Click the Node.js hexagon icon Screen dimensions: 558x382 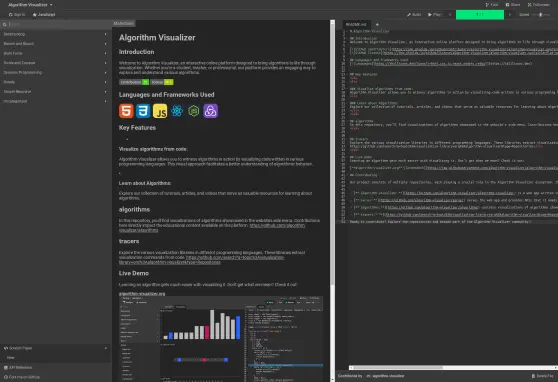[194, 111]
